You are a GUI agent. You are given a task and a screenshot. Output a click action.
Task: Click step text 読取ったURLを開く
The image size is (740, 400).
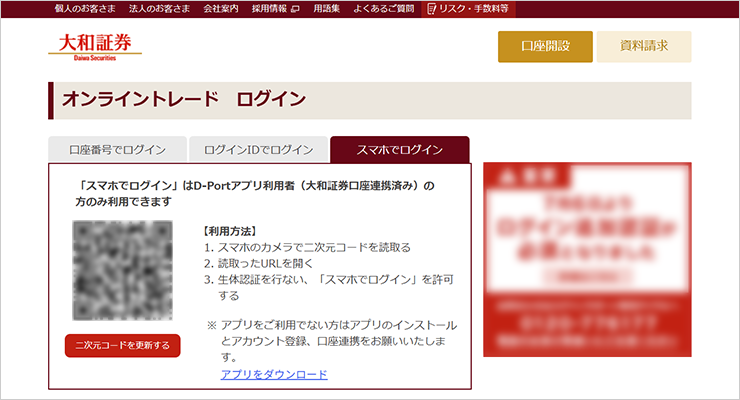pyautogui.click(x=265, y=264)
